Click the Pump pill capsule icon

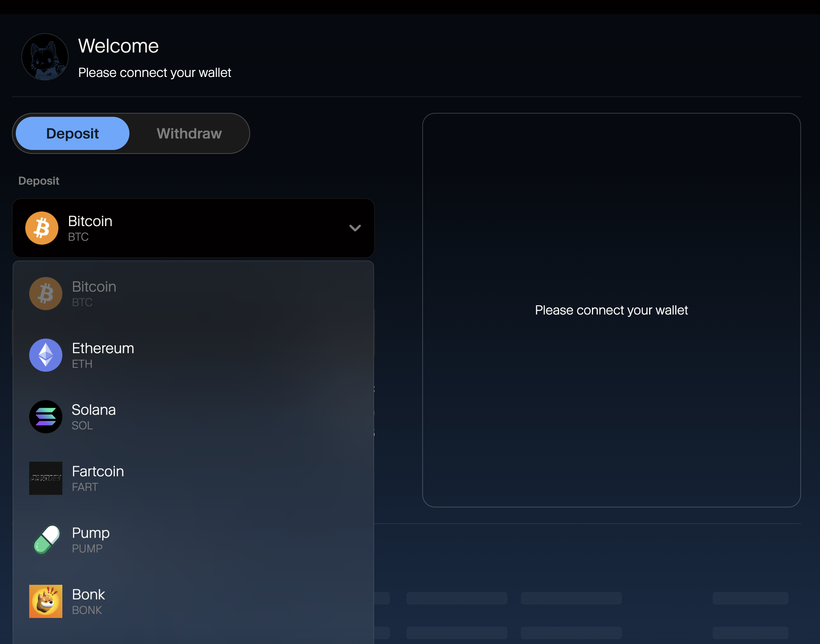(46, 540)
